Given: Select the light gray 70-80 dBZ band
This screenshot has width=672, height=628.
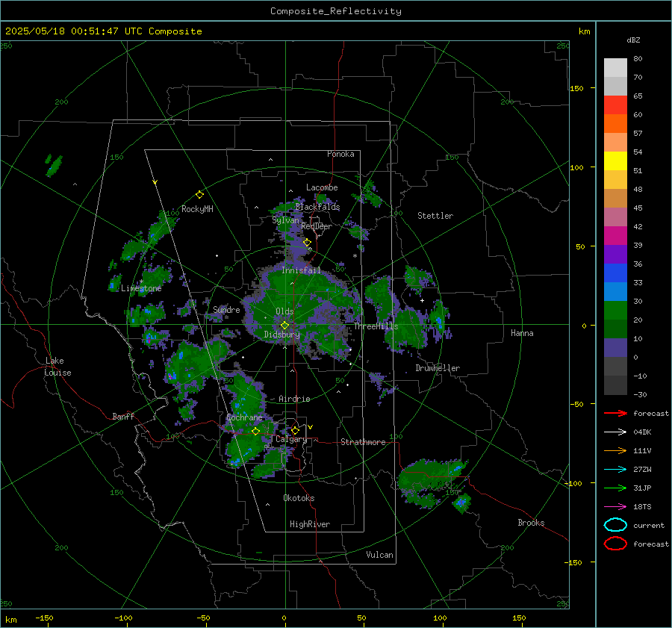Looking at the screenshot, I should [x=615, y=68].
